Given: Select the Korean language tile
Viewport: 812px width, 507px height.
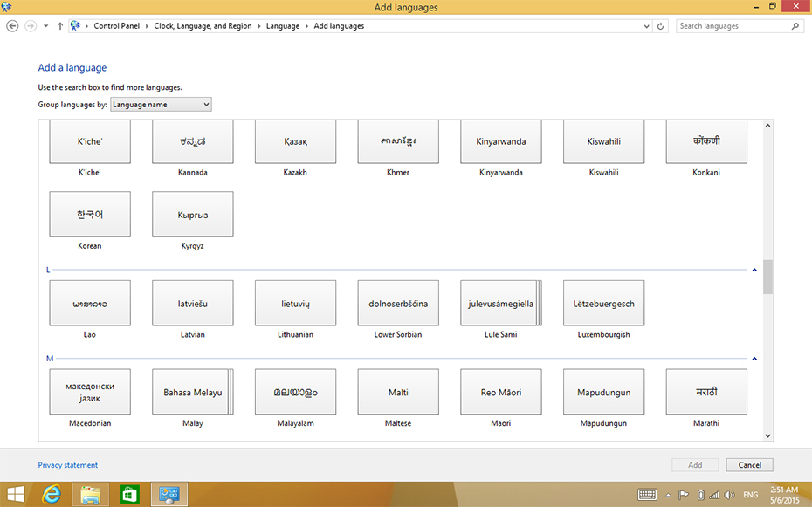Looking at the screenshot, I should (90, 215).
